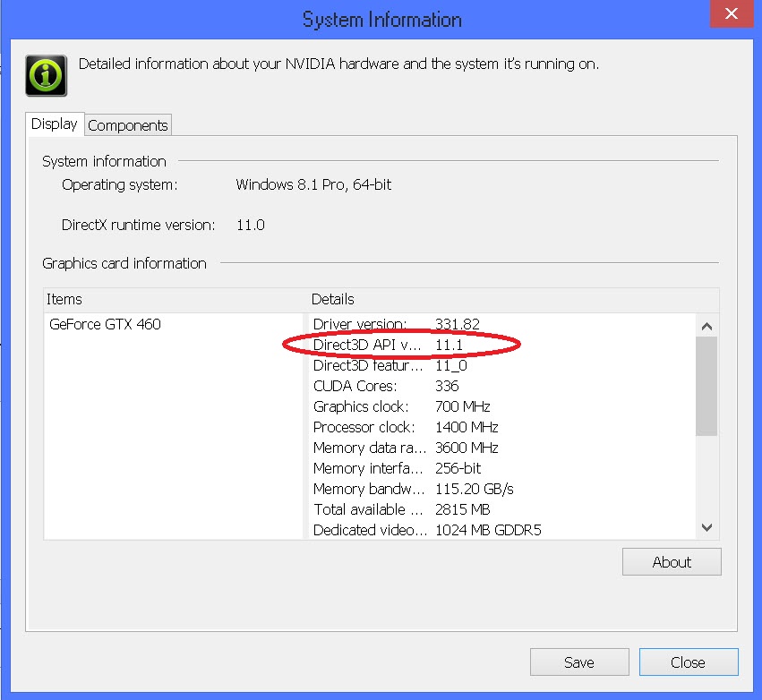Click the value 1024 MB GDDR5

pos(488,530)
